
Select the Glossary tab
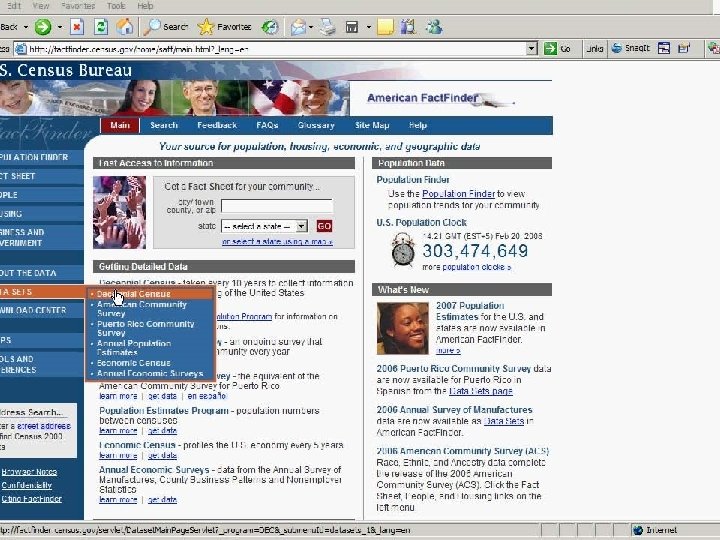316,125
